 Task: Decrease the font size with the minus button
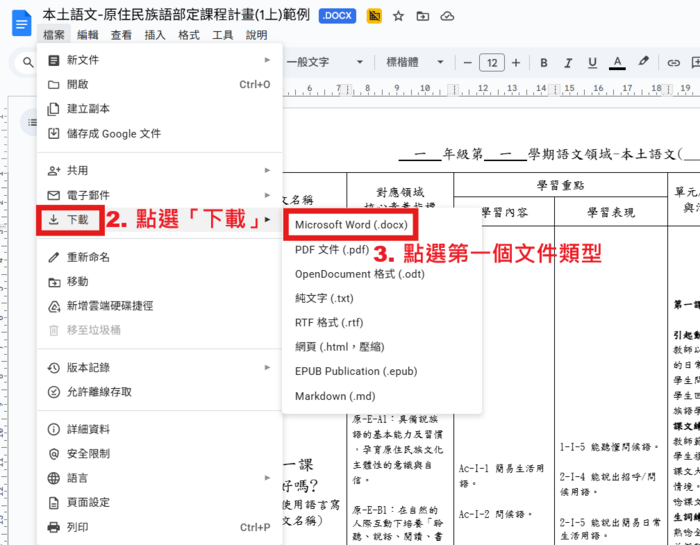tap(469, 63)
